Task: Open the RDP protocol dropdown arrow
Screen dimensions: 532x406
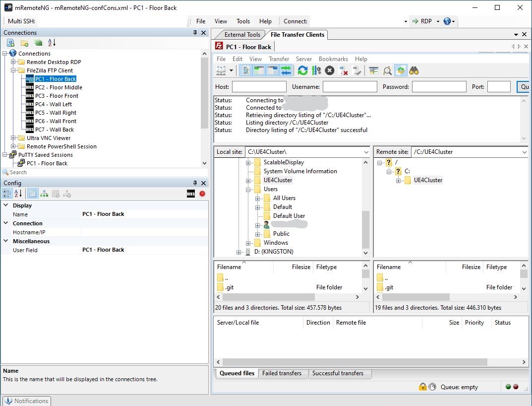Action: 438,21
